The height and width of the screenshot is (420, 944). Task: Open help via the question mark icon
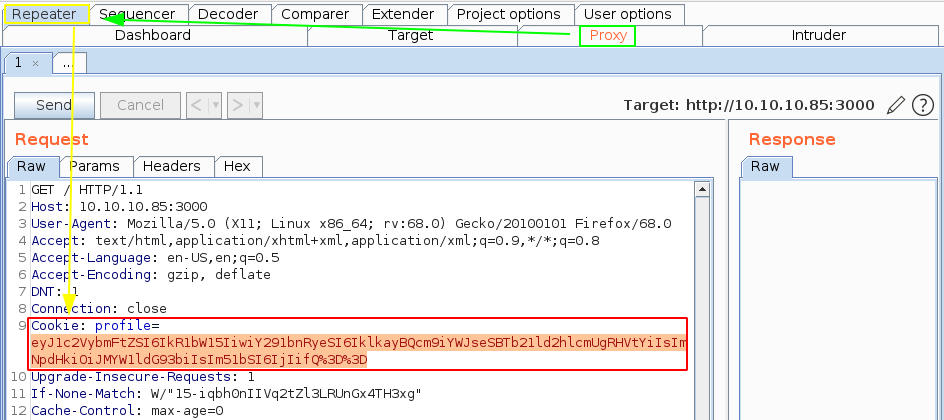(922, 105)
